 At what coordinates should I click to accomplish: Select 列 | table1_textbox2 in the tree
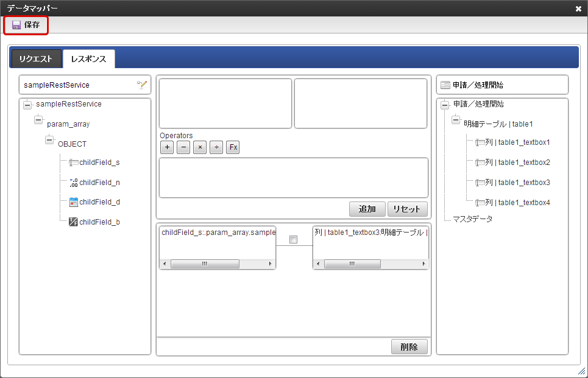(517, 163)
